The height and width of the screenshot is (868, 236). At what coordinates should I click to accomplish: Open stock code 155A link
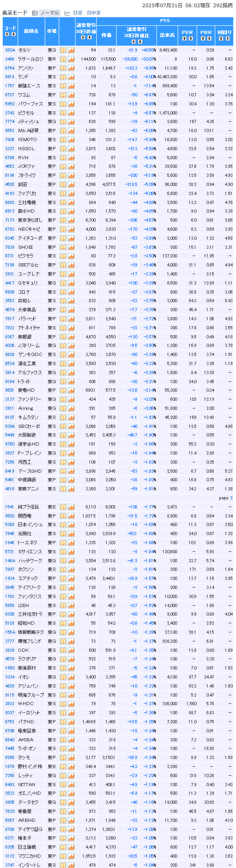pos(10,632)
